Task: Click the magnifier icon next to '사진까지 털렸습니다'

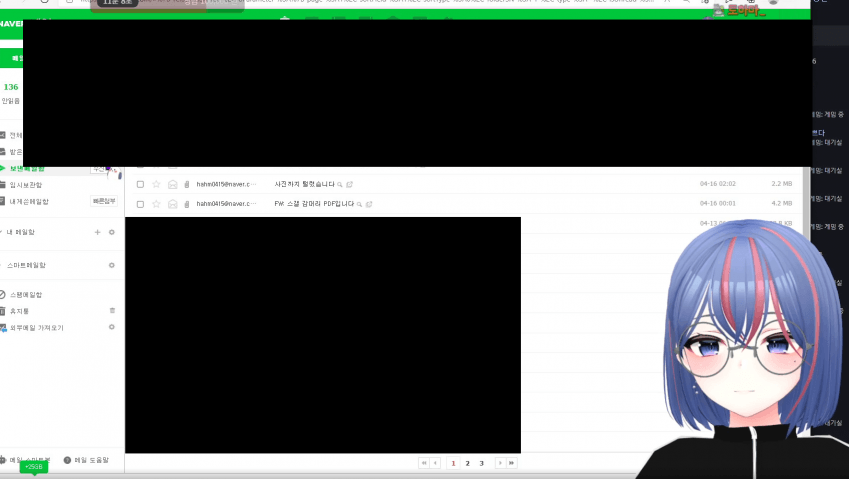Action: pos(340,185)
